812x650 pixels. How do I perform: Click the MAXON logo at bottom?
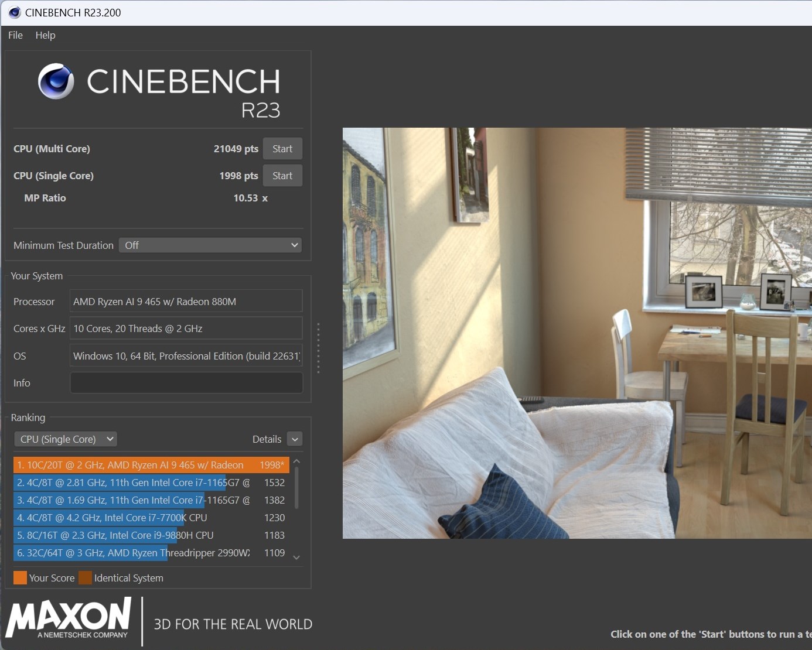69,618
